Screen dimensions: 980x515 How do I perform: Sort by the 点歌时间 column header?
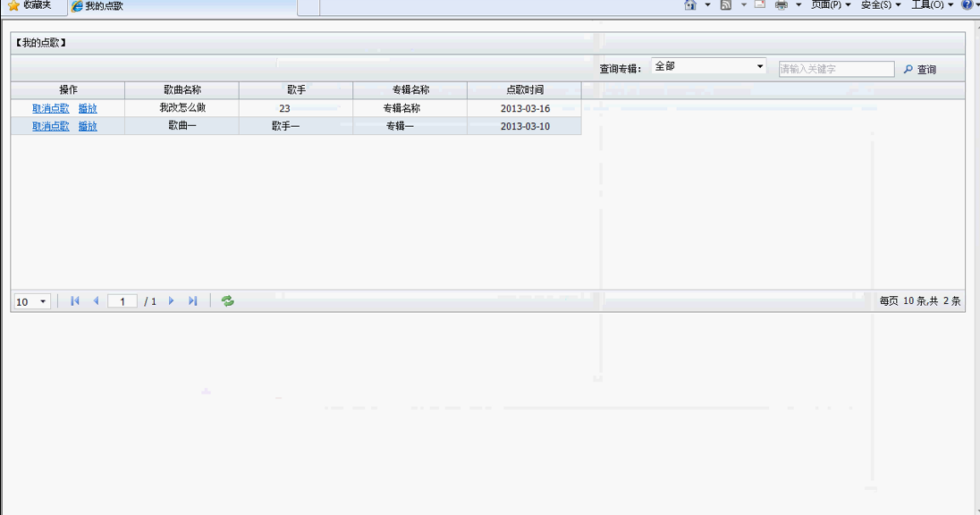point(524,90)
